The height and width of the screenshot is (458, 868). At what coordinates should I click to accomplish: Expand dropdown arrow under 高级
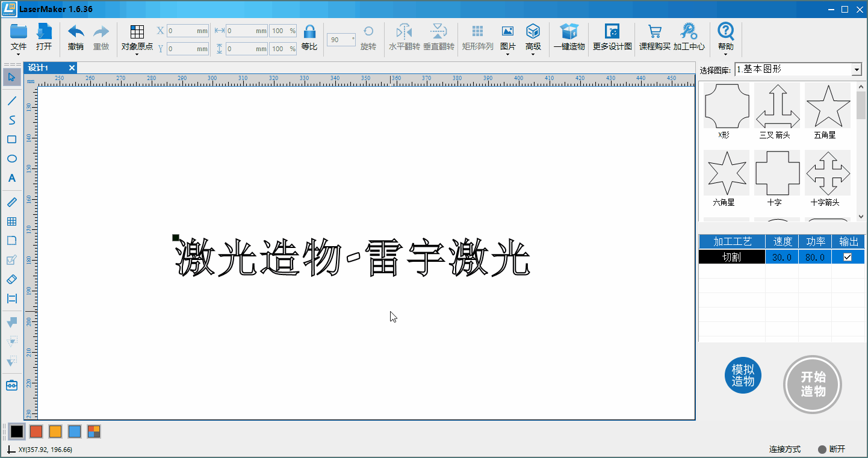pyautogui.click(x=533, y=54)
